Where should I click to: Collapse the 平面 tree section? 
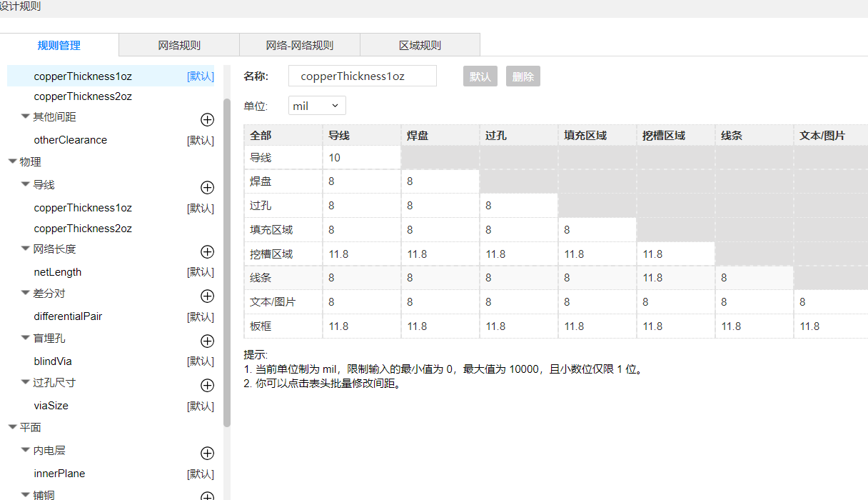pos(12,427)
